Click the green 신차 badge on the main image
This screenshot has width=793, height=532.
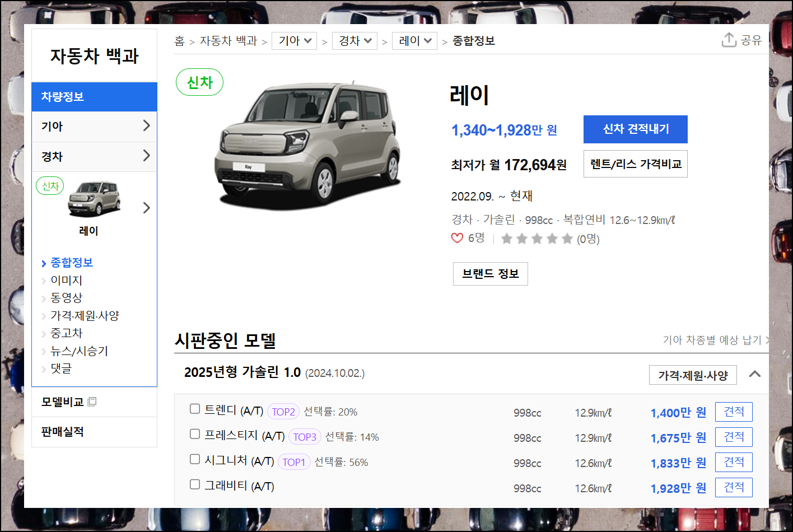coord(200,82)
